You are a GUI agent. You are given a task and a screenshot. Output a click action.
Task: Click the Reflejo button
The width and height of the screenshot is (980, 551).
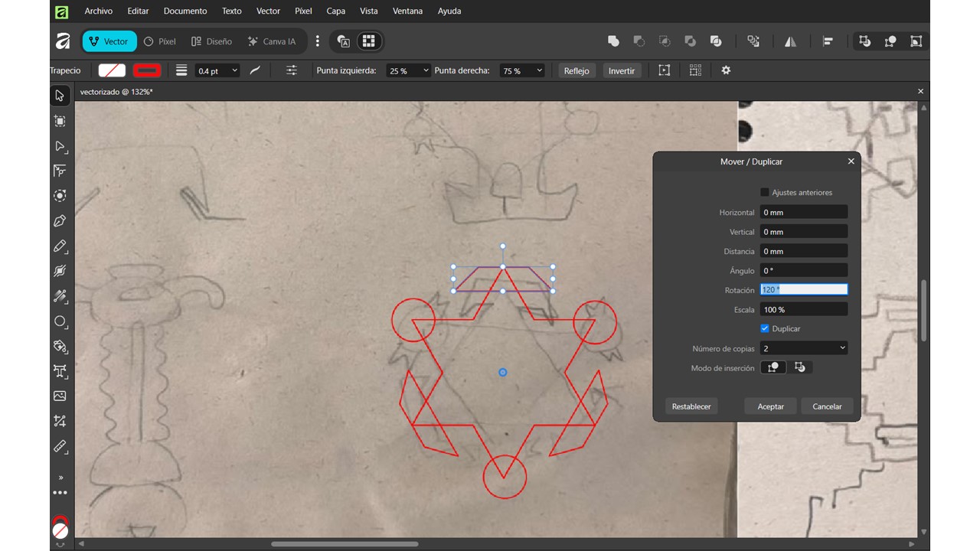(x=577, y=70)
